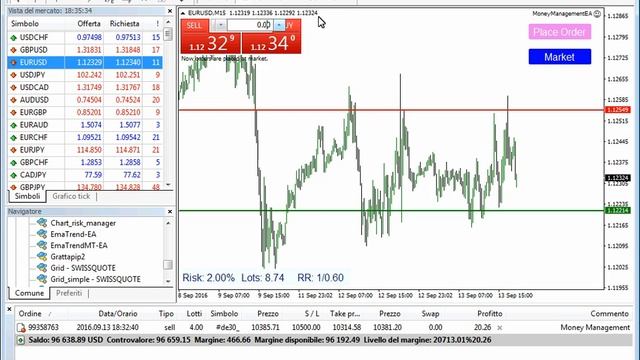The image size is (640, 360).
Task: Collapse the one-click trading panel arrow
Action: [x=183, y=13]
